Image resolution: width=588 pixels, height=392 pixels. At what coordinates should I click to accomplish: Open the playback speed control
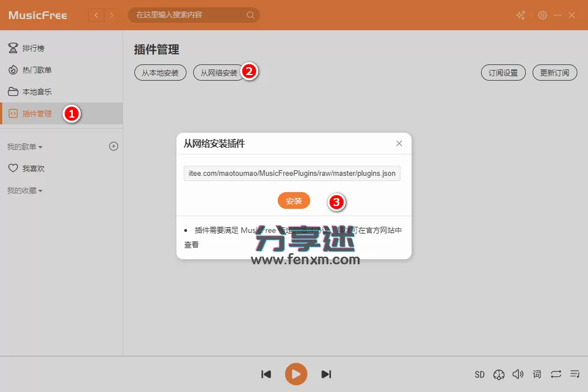pyautogui.click(x=498, y=374)
